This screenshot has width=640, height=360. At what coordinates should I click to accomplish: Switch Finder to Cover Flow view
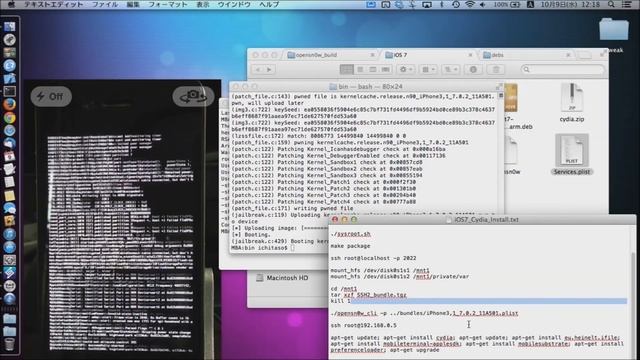tap(385, 70)
